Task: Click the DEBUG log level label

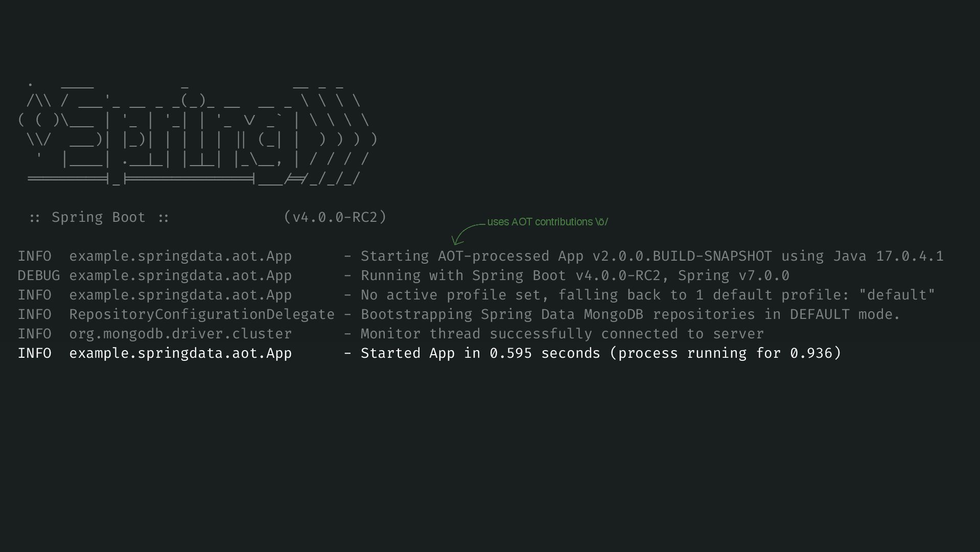Action: click(x=38, y=275)
